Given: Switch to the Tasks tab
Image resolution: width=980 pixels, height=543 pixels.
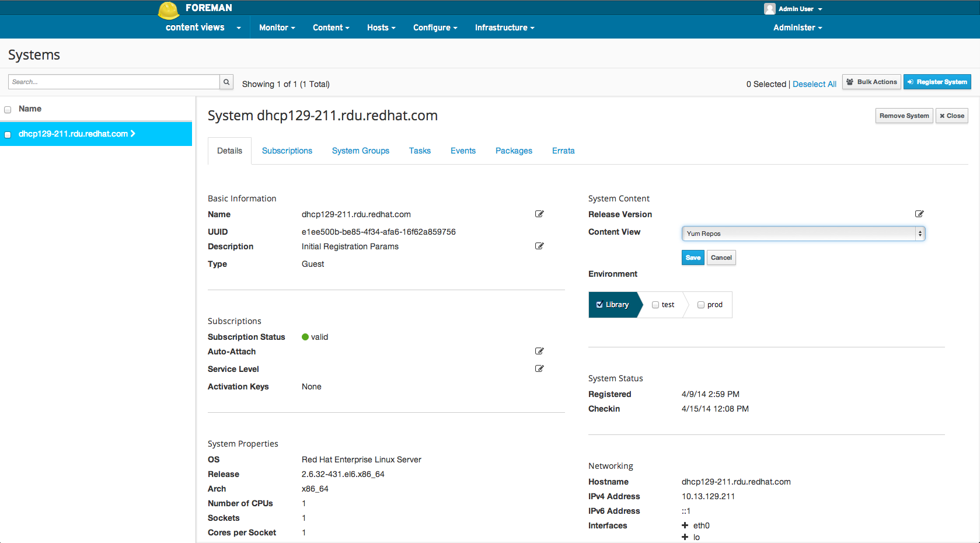Looking at the screenshot, I should pos(420,151).
